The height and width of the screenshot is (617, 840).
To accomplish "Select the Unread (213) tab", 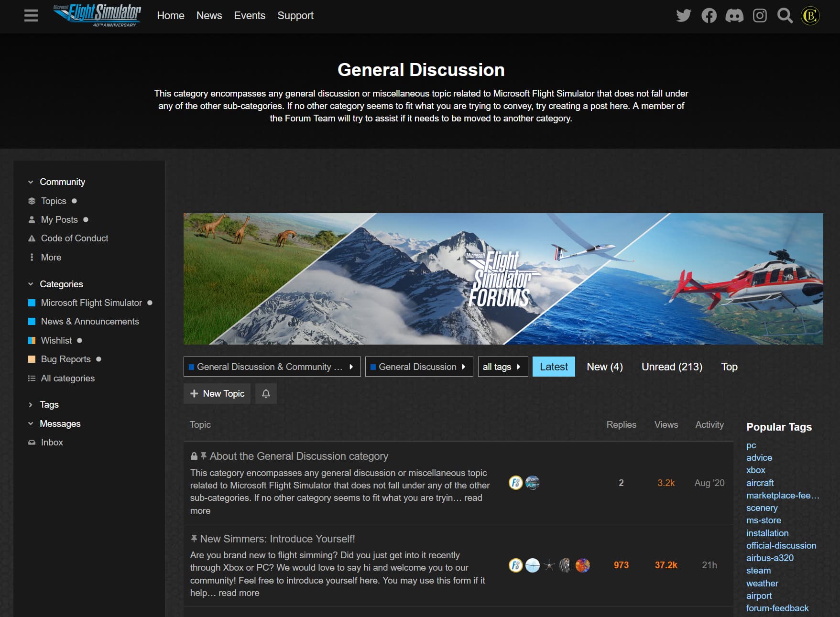I will click(672, 367).
